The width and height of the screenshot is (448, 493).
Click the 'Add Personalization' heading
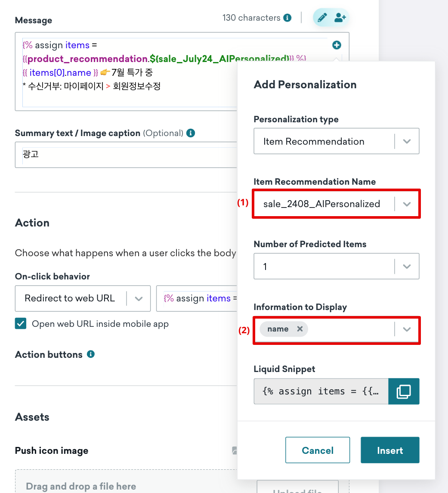click(x=305, y=84)
